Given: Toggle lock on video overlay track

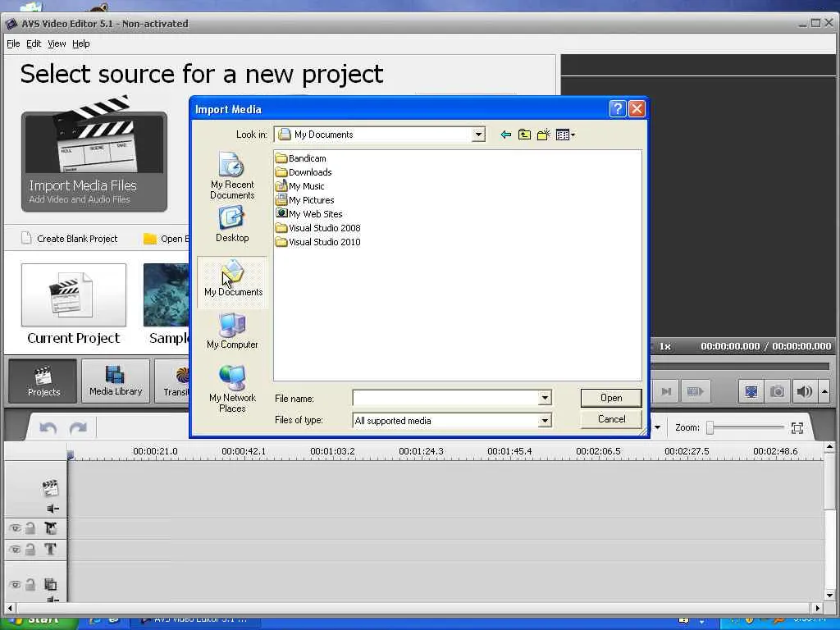Looking at the screenshot, I should click(30, 584).
